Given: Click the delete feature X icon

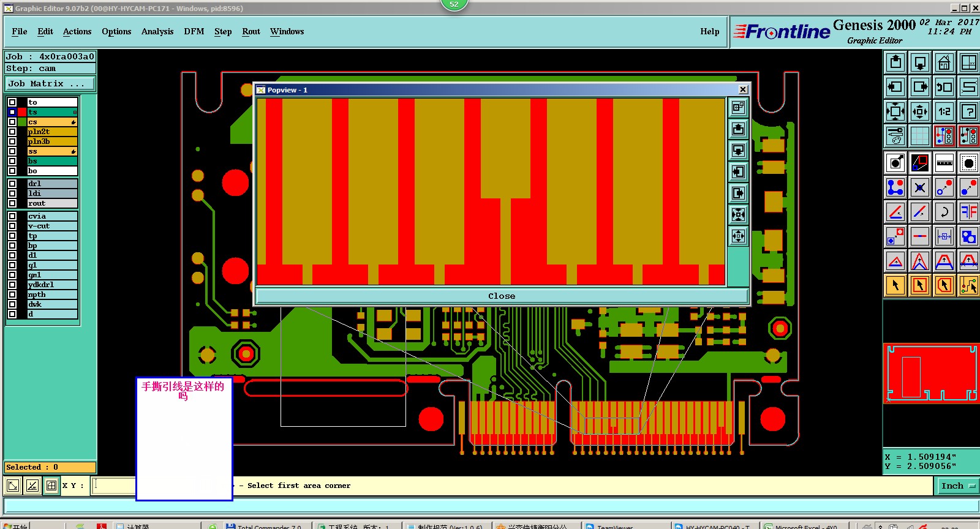Looking at the screenshot, I should click(920, 187).
